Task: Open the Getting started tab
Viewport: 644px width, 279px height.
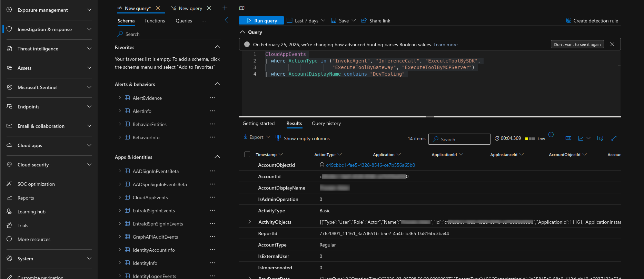Action: click(x=259, y=123)
